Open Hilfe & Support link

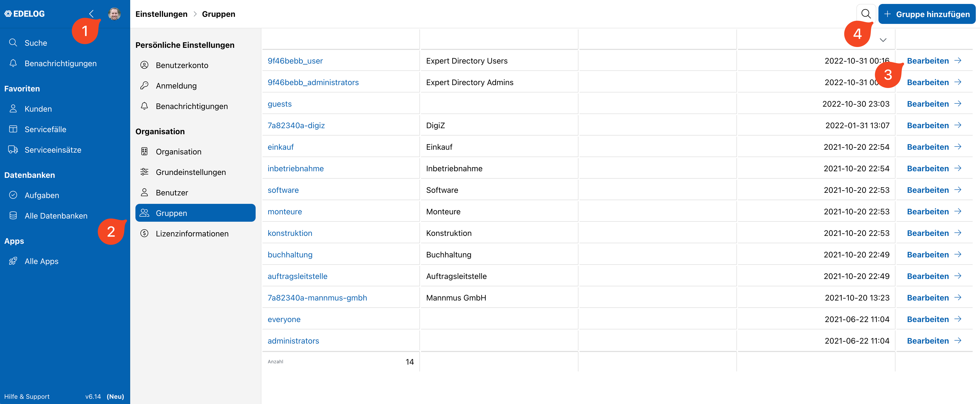click(x=27, y=396)
